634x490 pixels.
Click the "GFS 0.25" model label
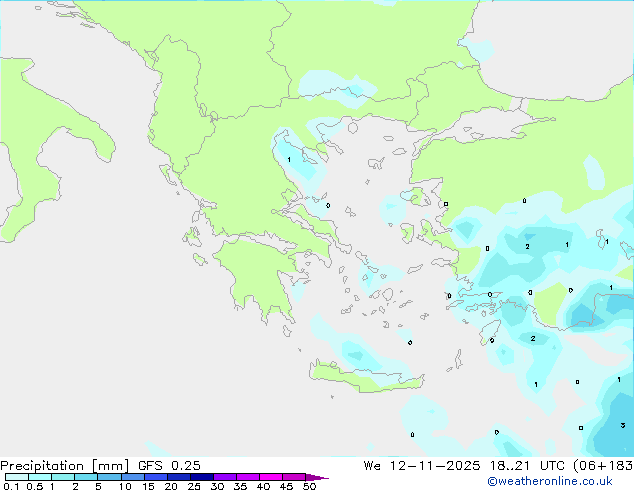[169, 466]
